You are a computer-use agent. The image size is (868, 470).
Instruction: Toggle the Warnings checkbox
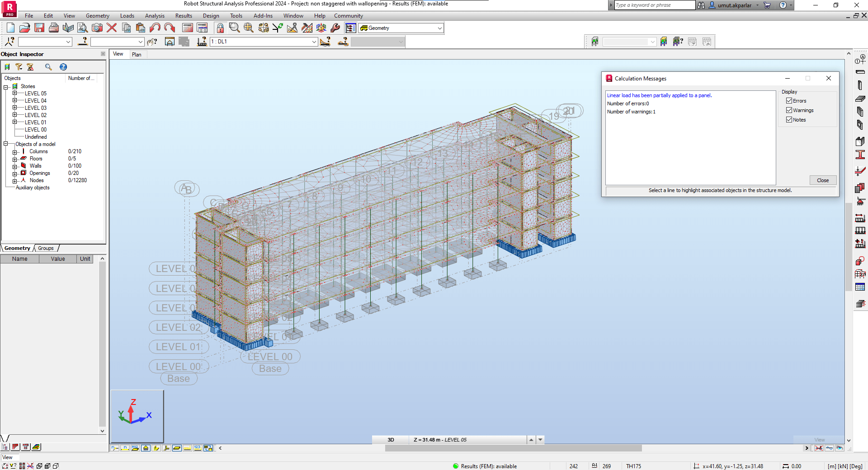pyautogui.click(x=789, y=110)
